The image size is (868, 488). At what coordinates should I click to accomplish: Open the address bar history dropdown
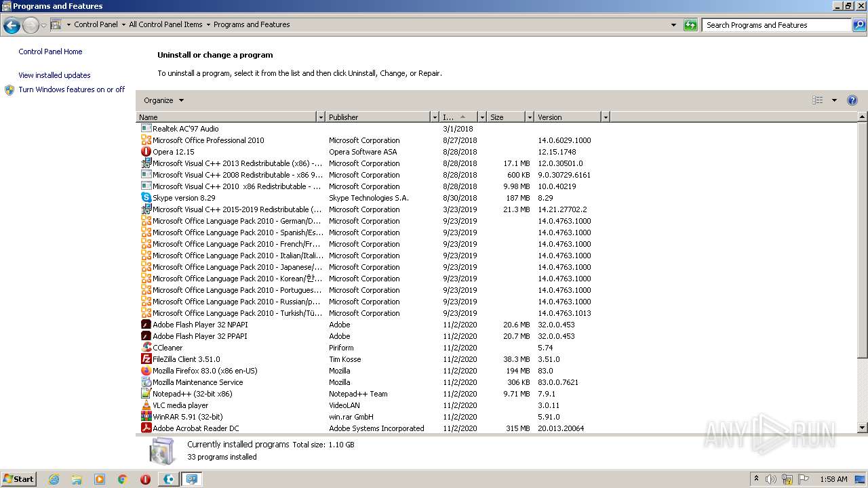pos(673,25)
